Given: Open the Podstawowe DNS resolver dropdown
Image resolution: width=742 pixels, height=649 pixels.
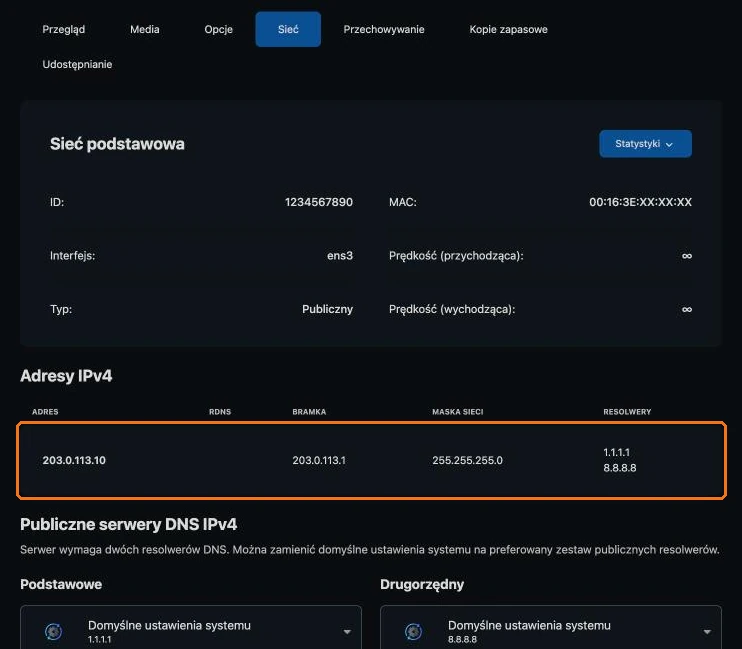Looking at the screenshot, I should (x=191, y=628).
